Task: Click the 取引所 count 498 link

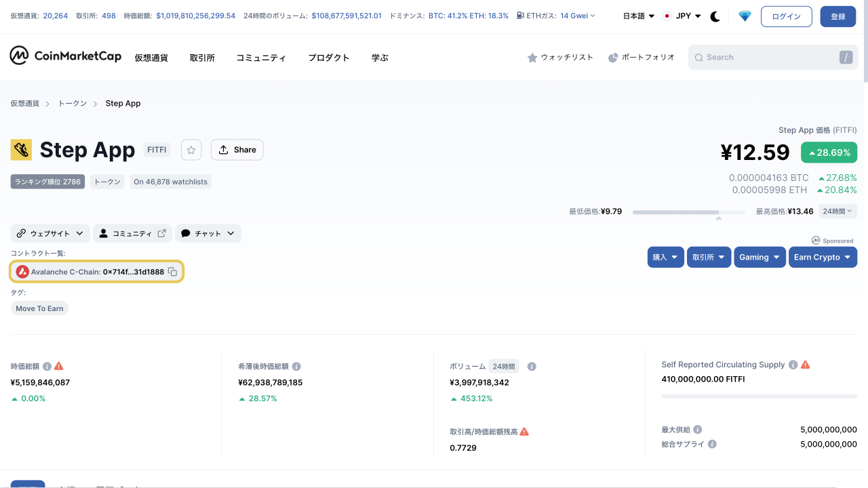Action: click(x=108, y=16)
